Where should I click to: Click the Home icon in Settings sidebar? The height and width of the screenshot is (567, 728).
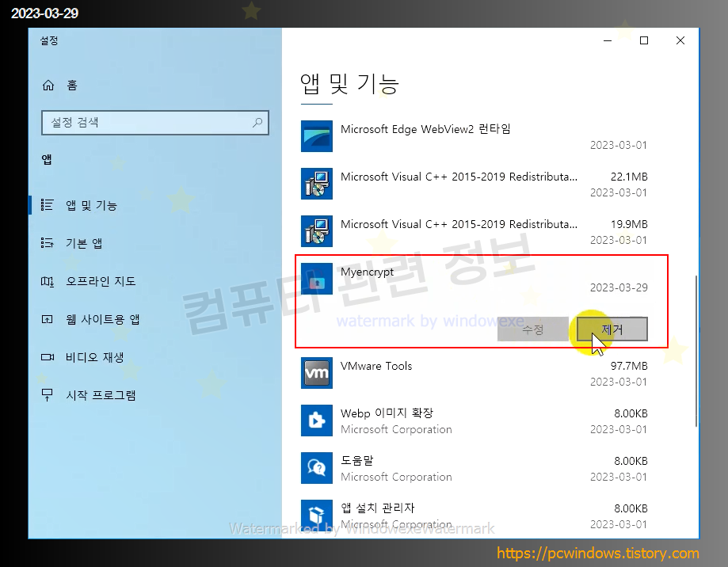tap(48, 86)
